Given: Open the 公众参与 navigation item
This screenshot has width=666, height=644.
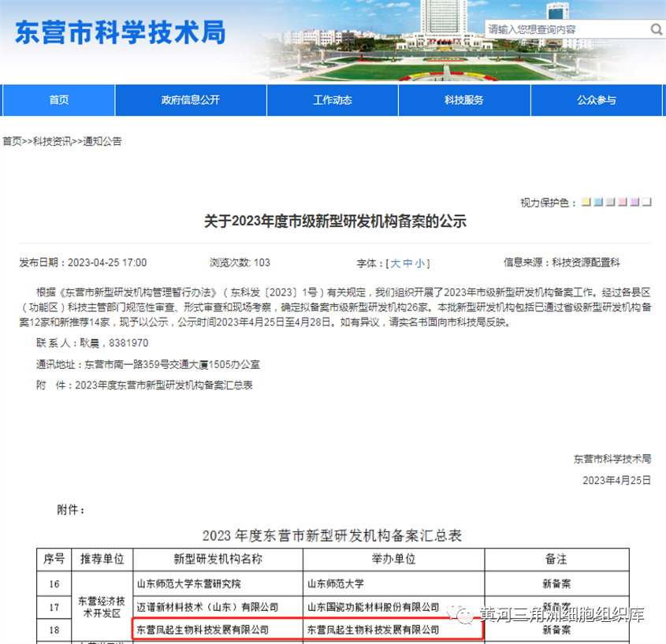Looking at the screenshot, I should pos(597,100).
